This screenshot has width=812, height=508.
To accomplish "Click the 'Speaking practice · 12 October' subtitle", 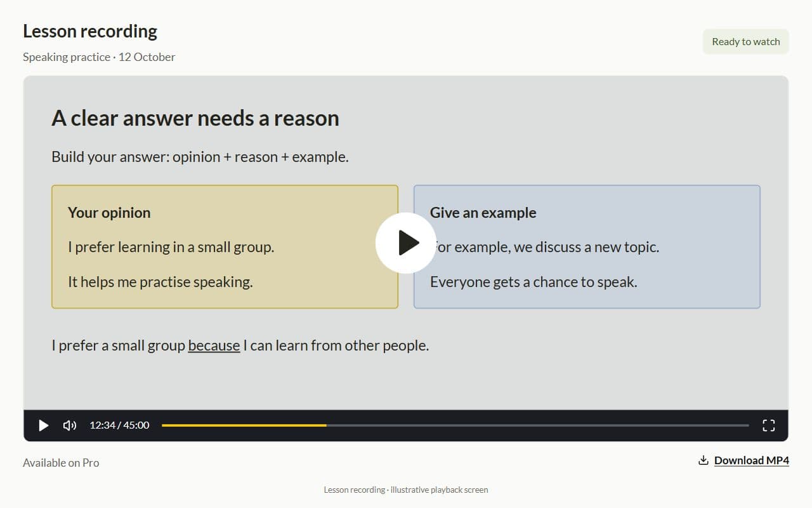I will (99, 57).
